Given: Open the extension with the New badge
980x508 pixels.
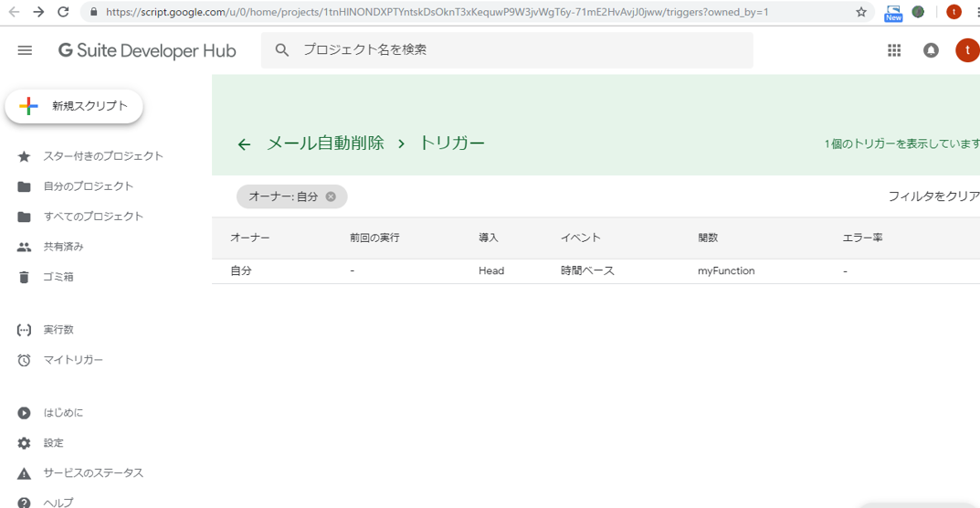Looking at the screenshot, I should tap(893, 13).
